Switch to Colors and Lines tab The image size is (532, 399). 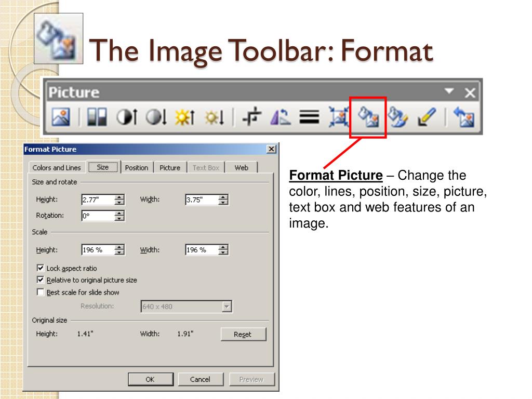click(57, 168)
